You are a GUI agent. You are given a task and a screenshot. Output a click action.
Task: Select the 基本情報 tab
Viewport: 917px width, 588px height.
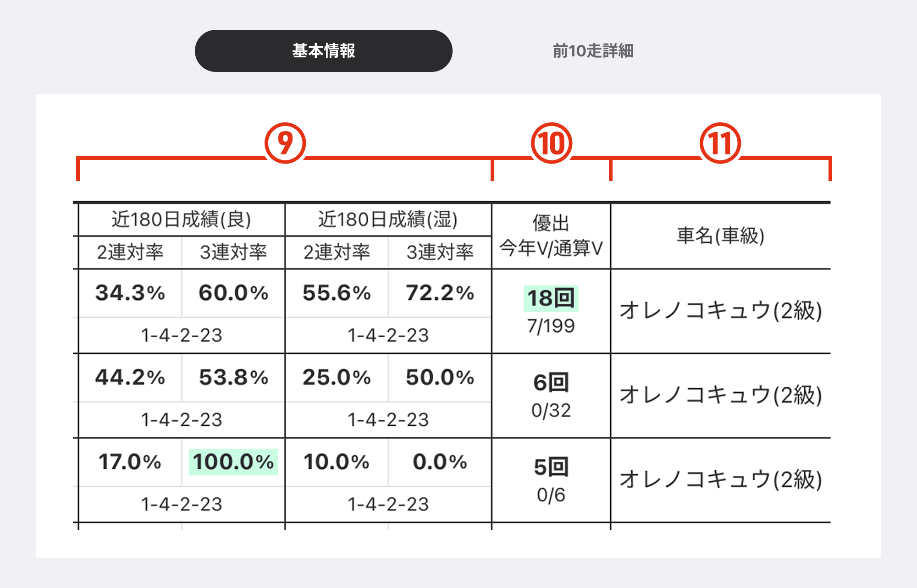point(323,51)
